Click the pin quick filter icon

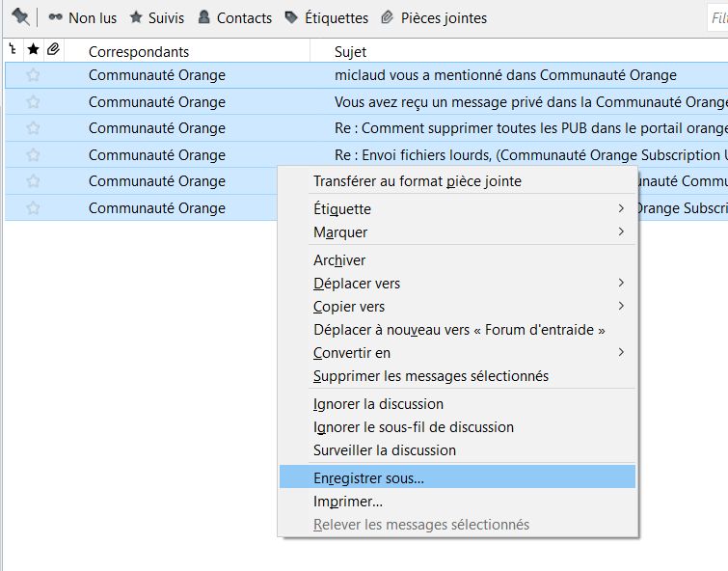pyautogui.click(x=20, y=17)
